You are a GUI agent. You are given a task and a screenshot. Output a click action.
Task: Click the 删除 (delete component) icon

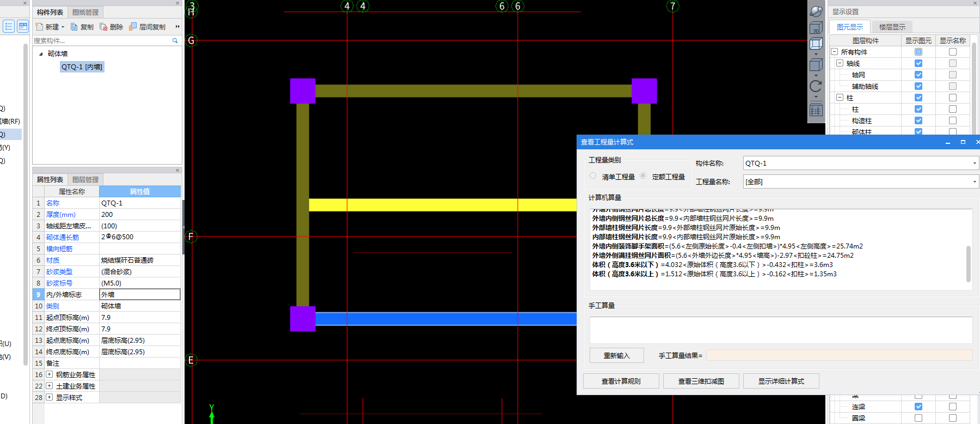[103, 27]
